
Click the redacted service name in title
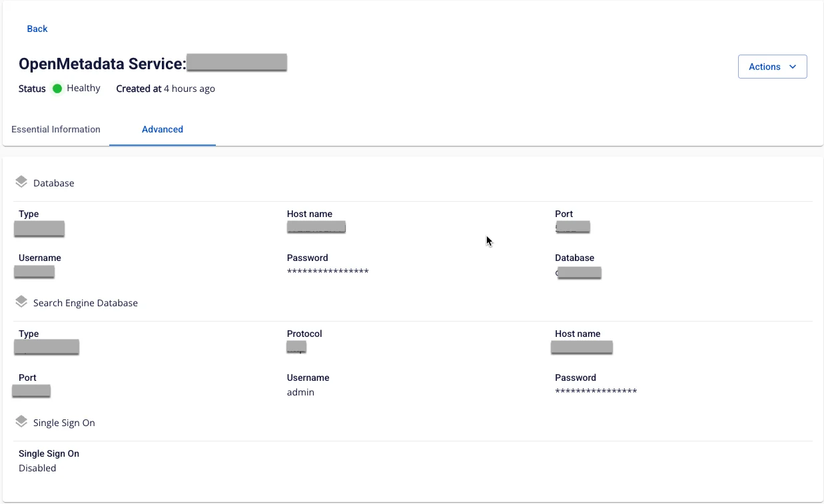click(x=236, y=63)
